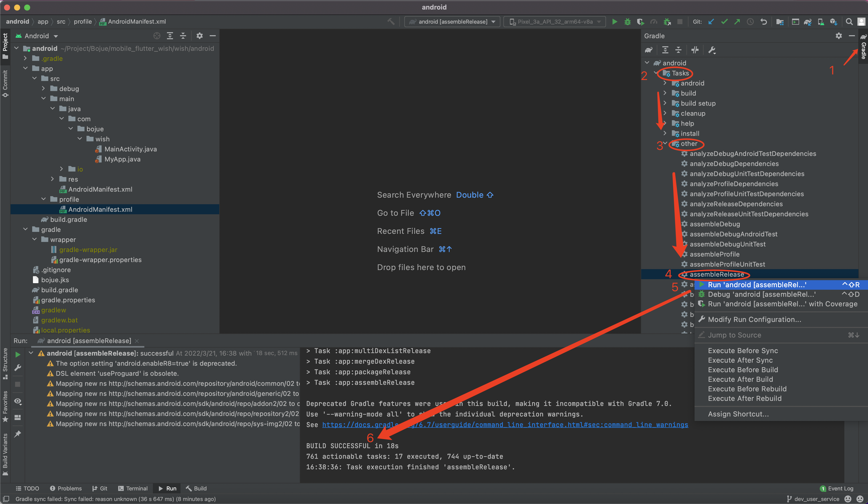Expand all nodes in Gradle panel
Viewport: 868px width, 504px height.
665,50
